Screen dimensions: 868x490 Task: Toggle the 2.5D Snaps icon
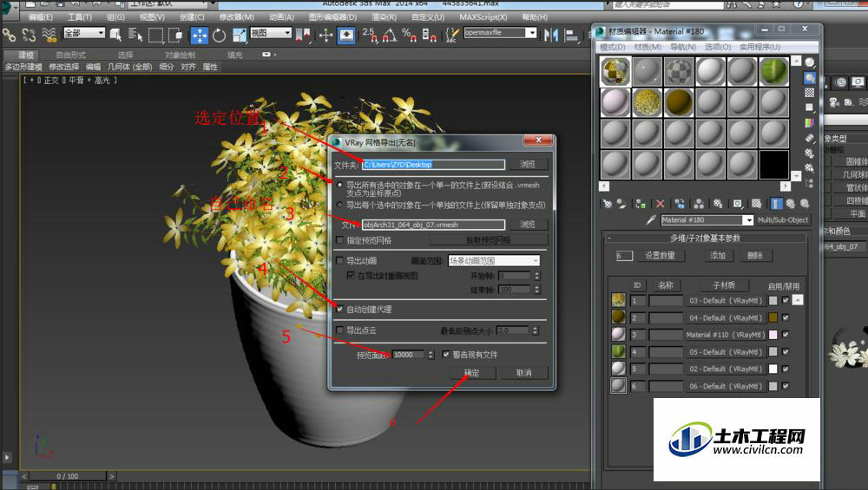[370, 36]
